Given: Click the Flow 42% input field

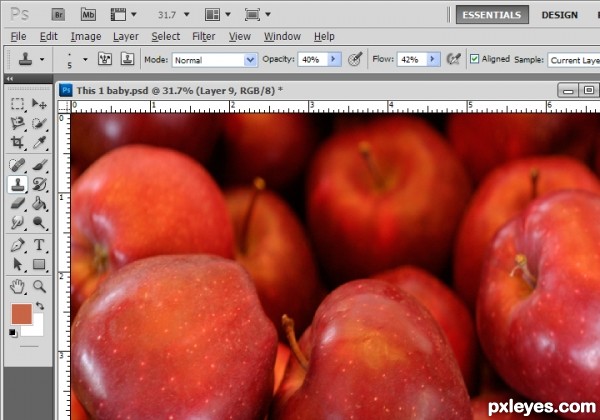Looking at the screenshot, I should pyautogui.click(x=412, y=60).
